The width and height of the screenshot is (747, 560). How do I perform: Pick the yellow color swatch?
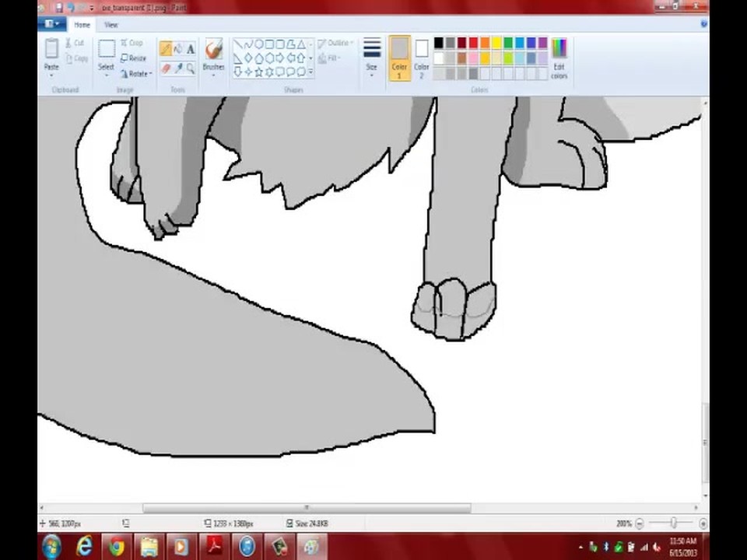coord(496,43)
